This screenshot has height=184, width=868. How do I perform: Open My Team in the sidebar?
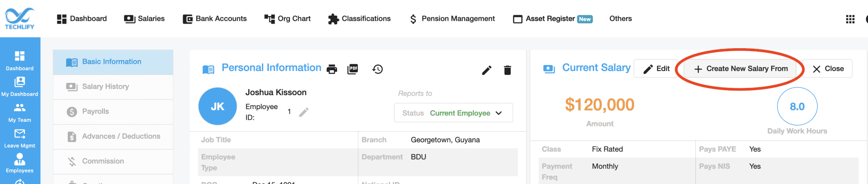(19, 113)
